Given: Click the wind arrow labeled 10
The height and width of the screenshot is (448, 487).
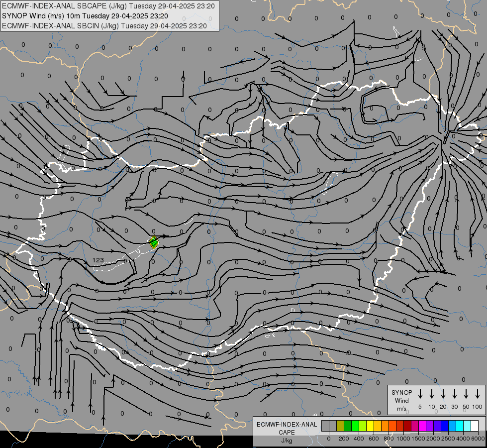Looking at the screenshot, I should 431,394.
